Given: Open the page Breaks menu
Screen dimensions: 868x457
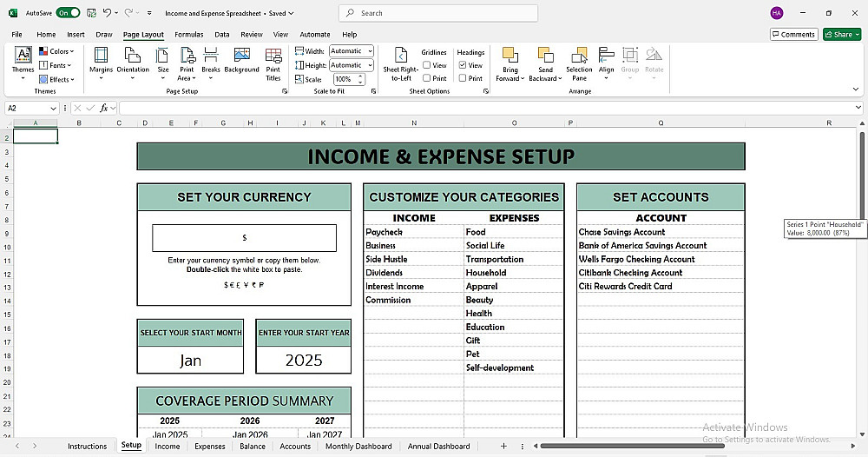Looking at the screenshot, I should pyautogui.click(x=210, y=63).
